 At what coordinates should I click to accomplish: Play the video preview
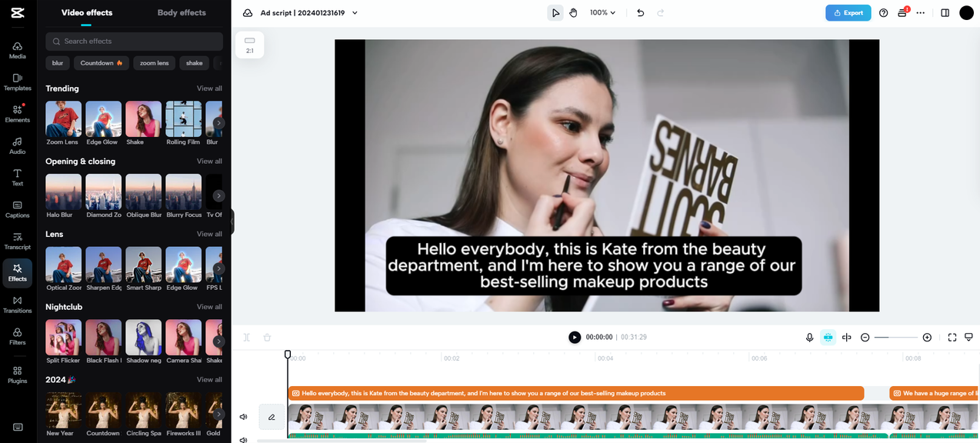[575, 338]
